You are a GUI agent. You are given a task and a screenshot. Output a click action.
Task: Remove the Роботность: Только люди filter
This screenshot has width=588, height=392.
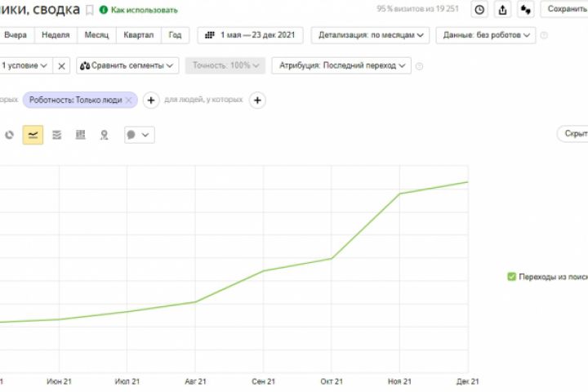[129, 100]
